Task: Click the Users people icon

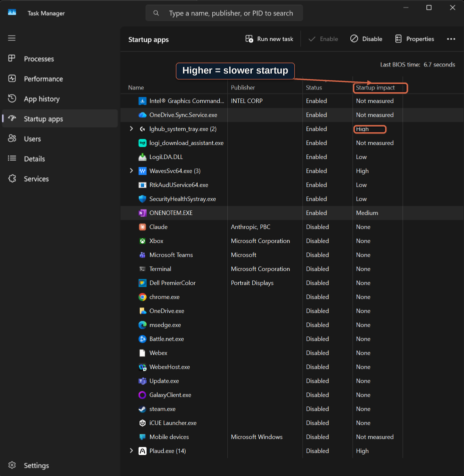Action: pyautogui.click(x=12, y=138)
